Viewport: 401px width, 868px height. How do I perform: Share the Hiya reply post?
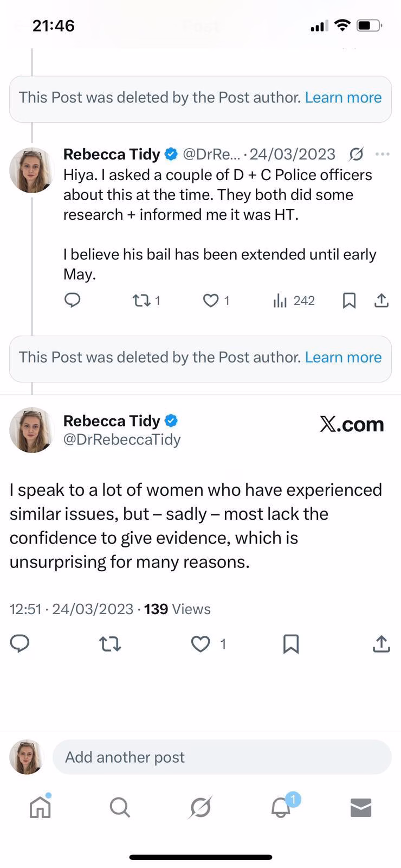(381, 300)
